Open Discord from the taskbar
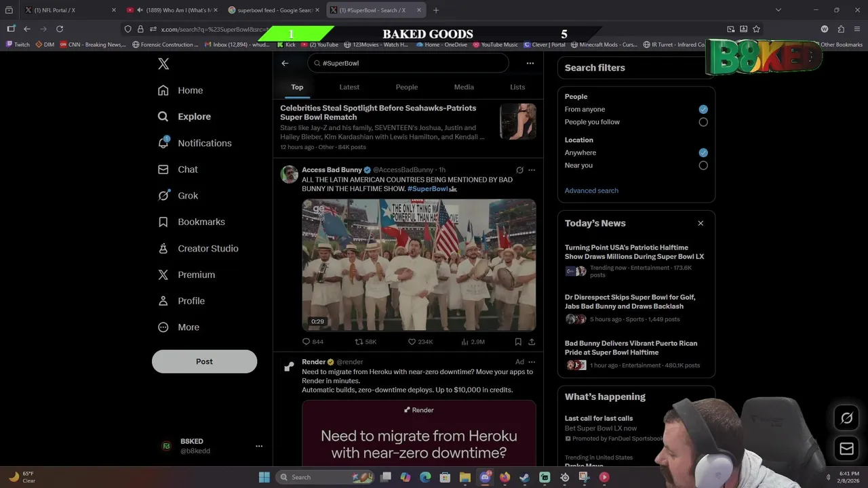Screen dimensions: 868x488 (x=485, y=477)
